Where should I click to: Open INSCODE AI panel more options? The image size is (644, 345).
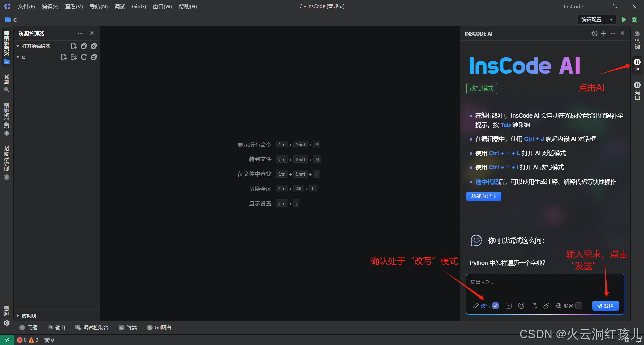(613, 33)
